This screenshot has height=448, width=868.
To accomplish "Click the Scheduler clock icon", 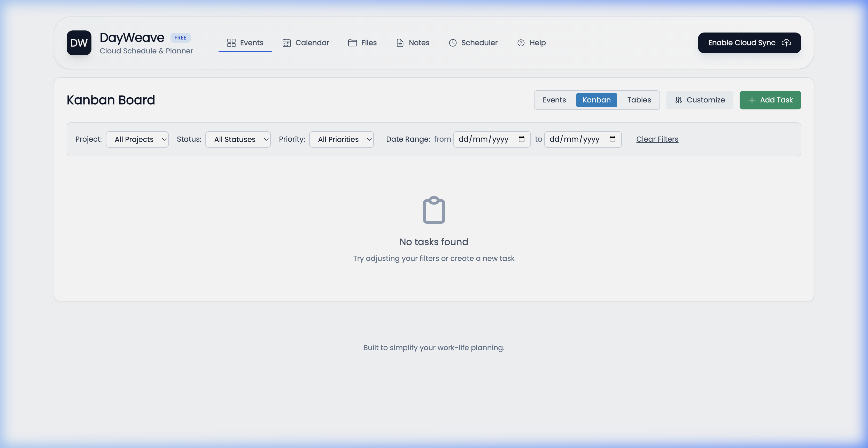I will click(453, 43).
